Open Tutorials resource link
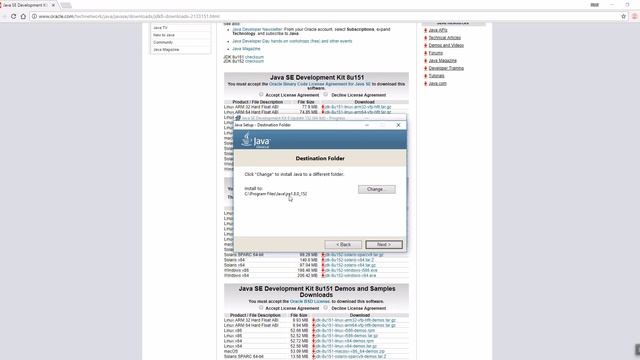The image size is (640, 360). (436, 76)
